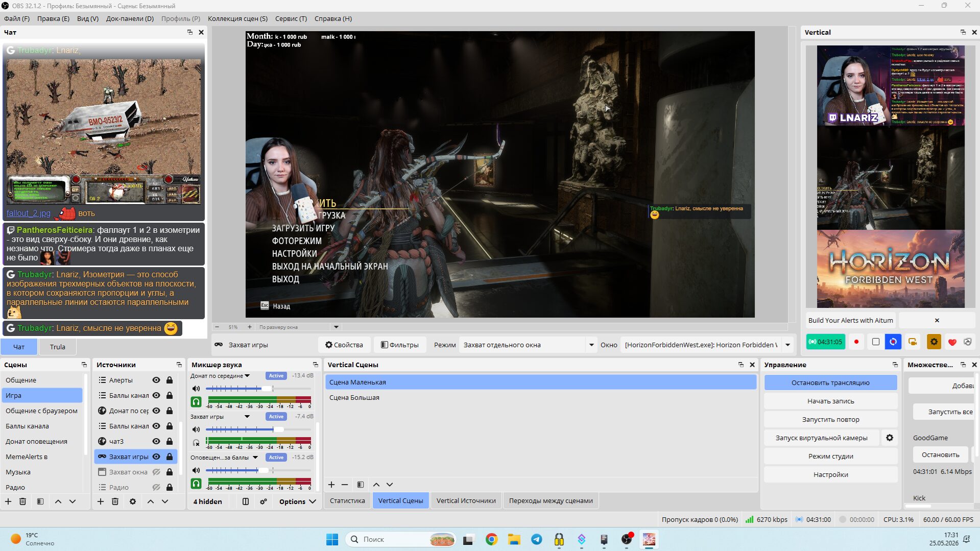This screenshot has height=551, width=980.
Task: Toggle the mixer layout icon next to 4 hidden
Action: coord(246,501)
